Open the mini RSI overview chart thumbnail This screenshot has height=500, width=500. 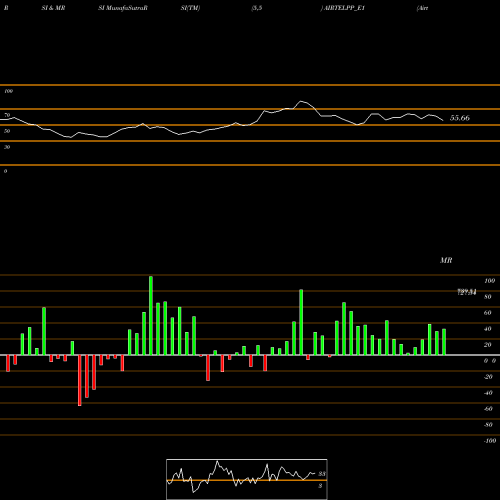pos(247,479)
